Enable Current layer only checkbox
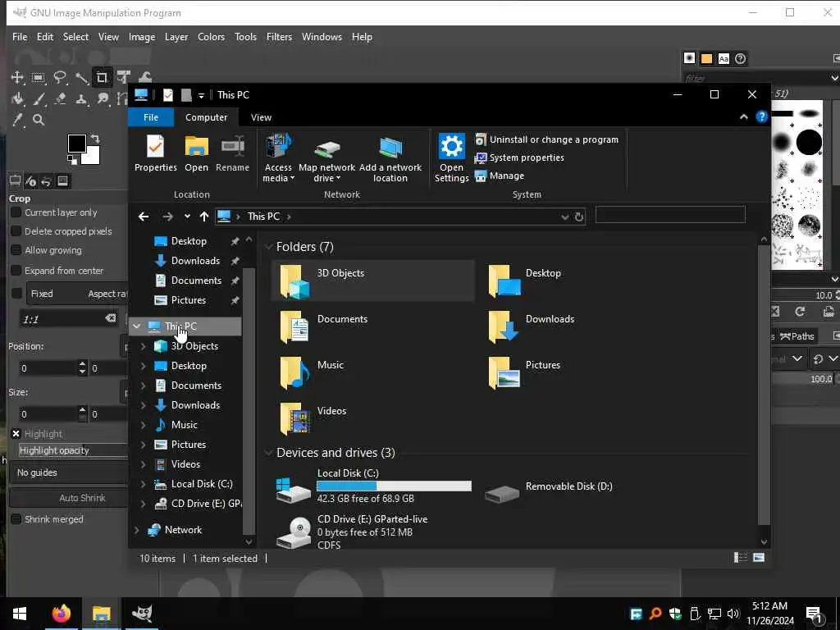This screenshot has height=630, width=840. pyautogui.click(x=16, y=212)
